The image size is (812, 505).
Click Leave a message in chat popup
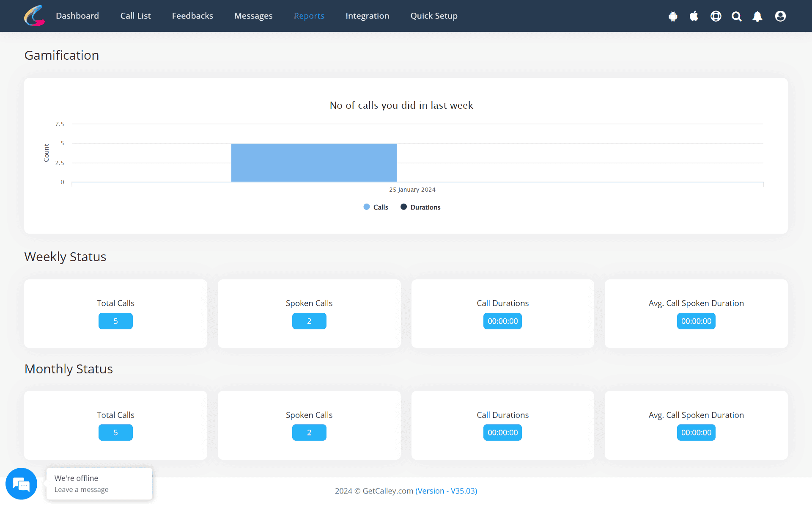pyautogui.click(x=81, y=489)
